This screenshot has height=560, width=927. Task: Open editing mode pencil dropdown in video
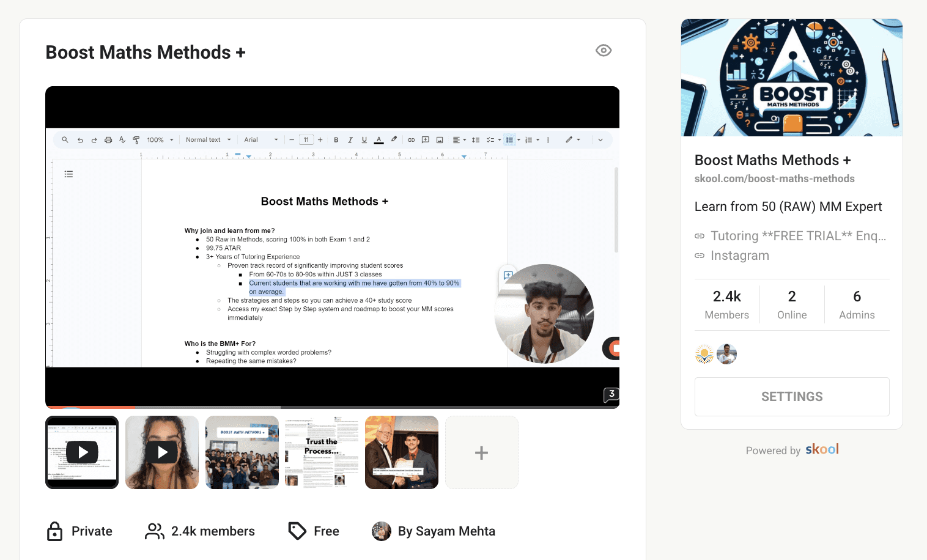(x=573, y=140)
